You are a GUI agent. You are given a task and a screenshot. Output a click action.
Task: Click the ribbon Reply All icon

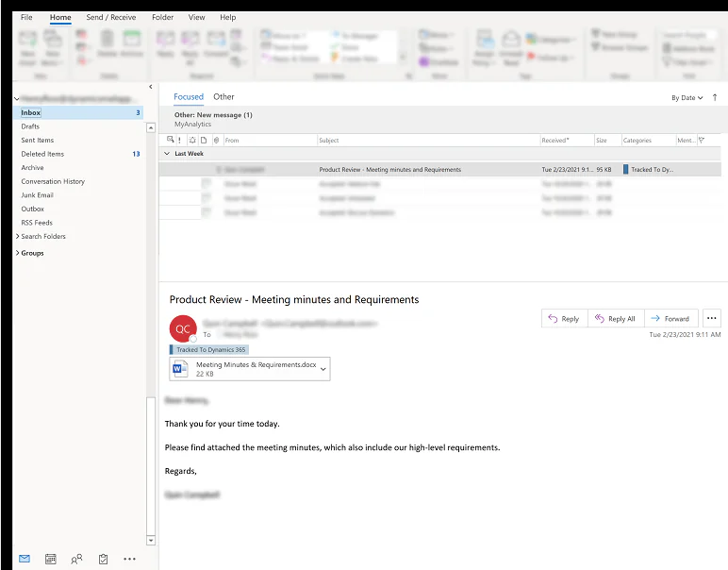190,39
